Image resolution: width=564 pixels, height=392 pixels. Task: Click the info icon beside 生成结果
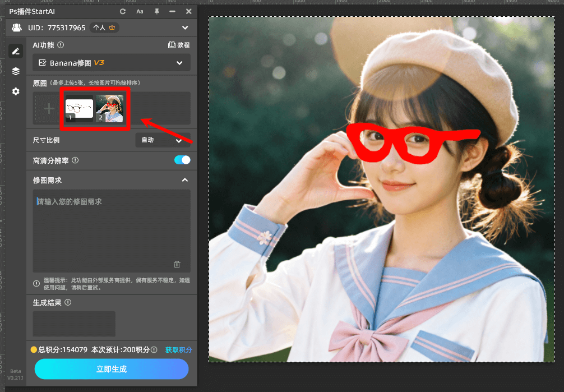pos(68,302)
